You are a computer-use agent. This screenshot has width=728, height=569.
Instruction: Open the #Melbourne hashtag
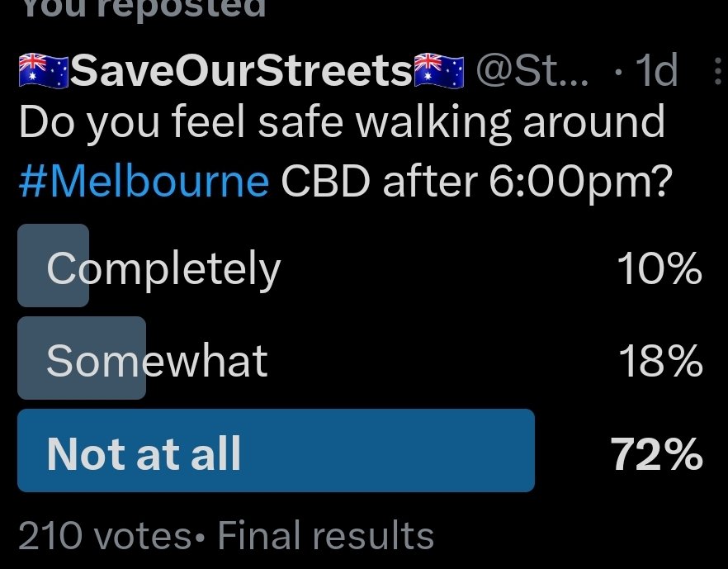(144, 180)
